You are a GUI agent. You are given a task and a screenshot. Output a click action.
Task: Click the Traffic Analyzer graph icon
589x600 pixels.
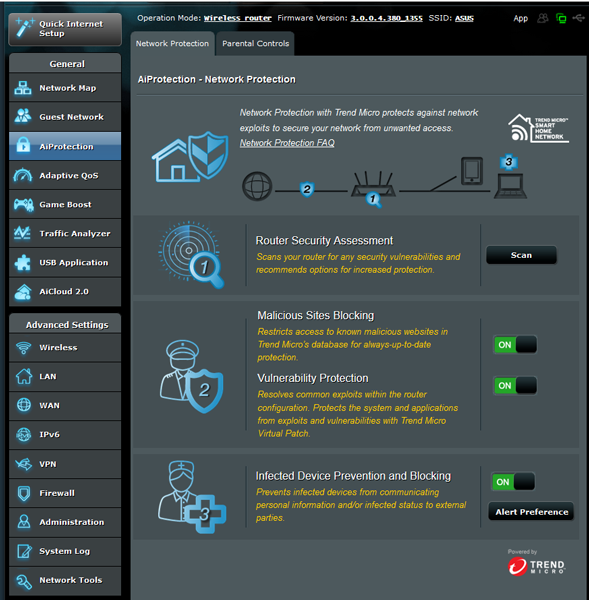click(23, 233)
